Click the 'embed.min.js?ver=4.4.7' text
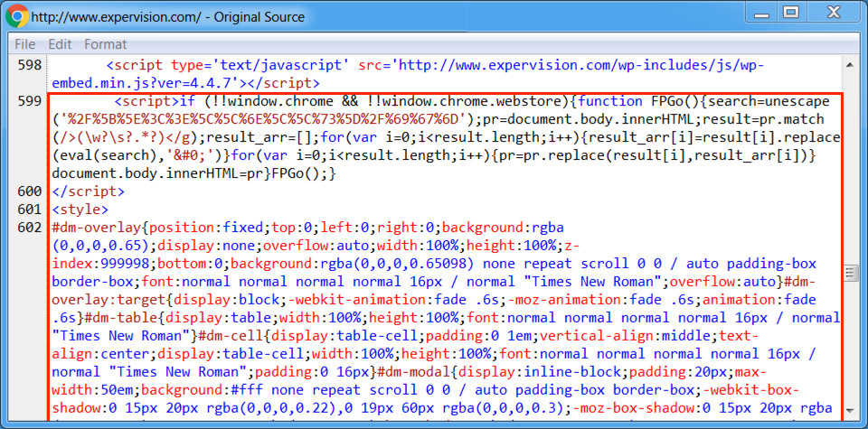Screen dimensions: 868x429 tap(143, 84)
